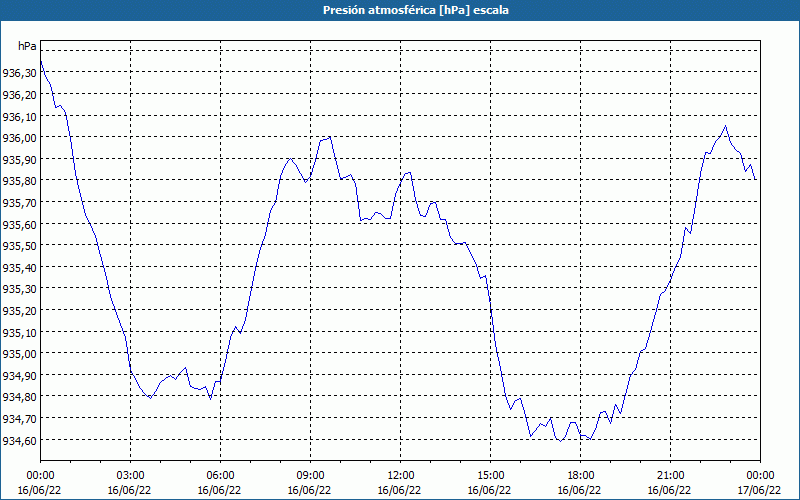The height and width of the screenshot is (500, 800).
Task: Click the 935,90 axis label
Action: [x=19, y=160]
